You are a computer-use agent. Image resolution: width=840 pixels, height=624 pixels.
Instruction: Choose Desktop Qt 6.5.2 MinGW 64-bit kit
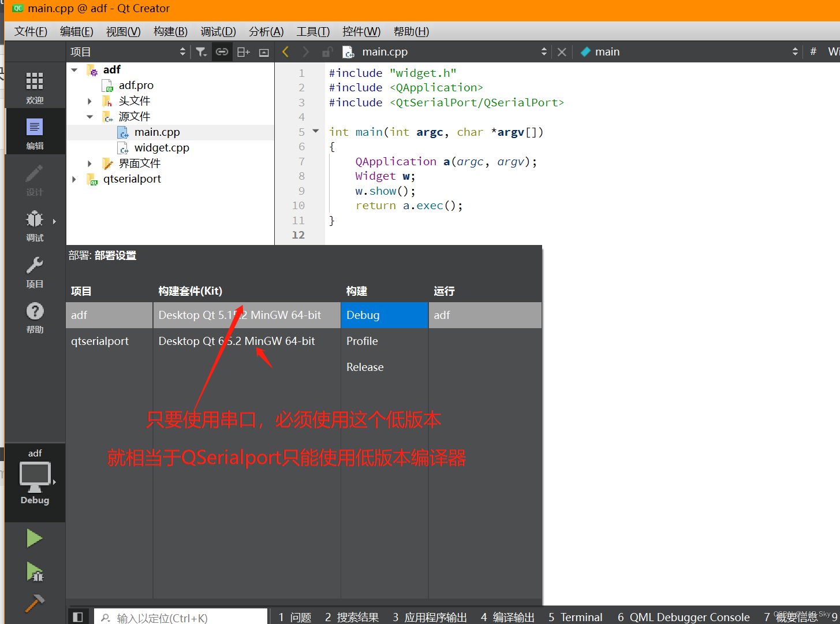[247, 341]
